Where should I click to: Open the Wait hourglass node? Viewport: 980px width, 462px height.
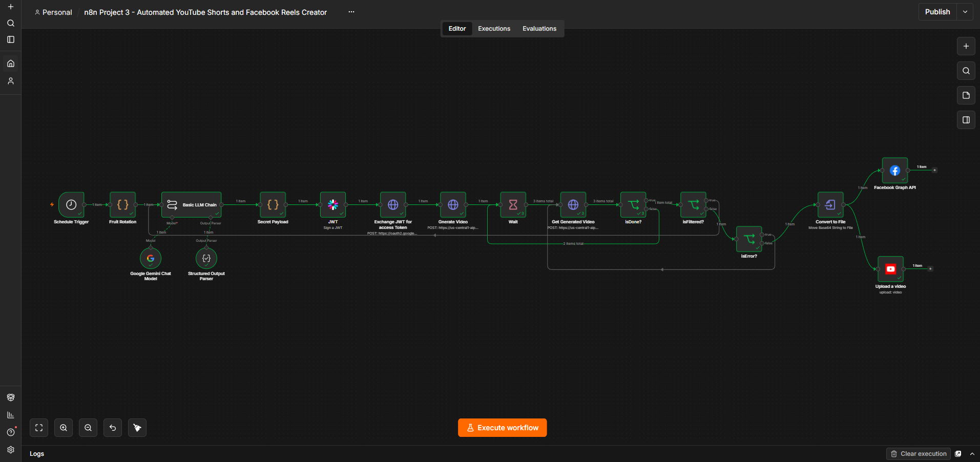(x=513, y=205)
